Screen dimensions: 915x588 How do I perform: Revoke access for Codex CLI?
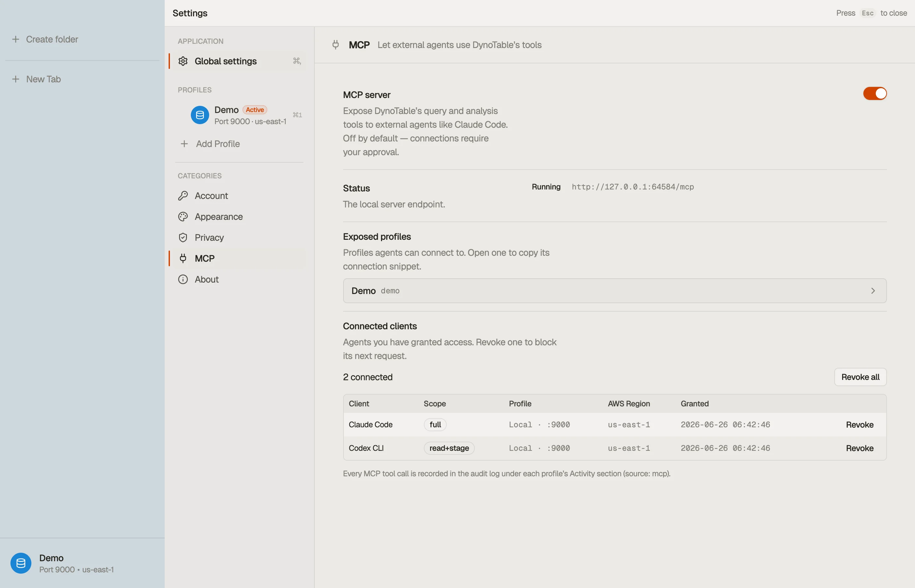pos(859,448)
